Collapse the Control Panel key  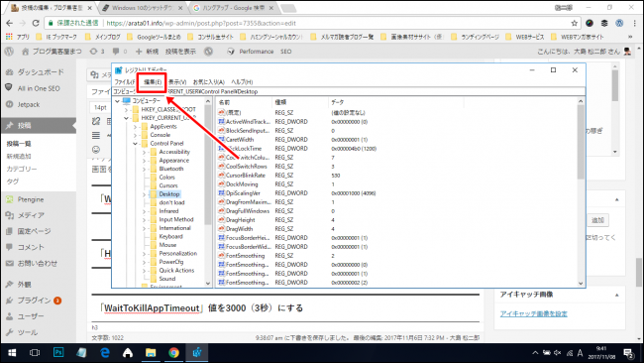(x=135, y=144)
